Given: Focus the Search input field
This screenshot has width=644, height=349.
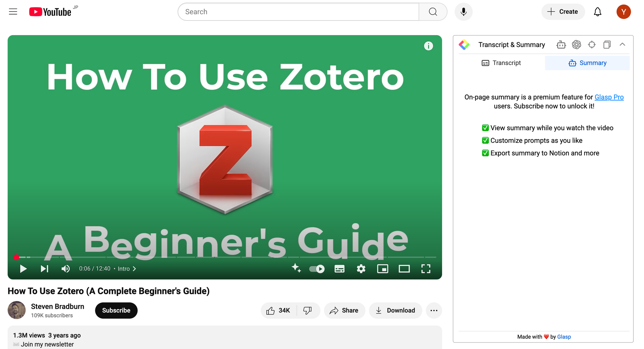Looking at the screenshot, I should click(298, 12).
